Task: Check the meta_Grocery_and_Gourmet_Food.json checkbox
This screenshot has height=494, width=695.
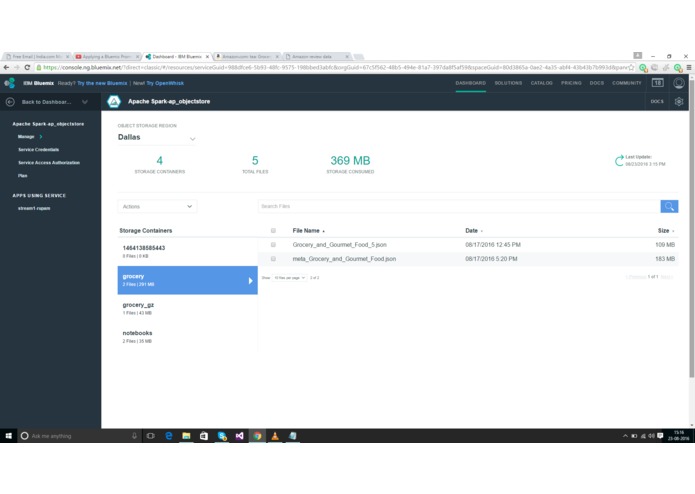Action: point(273,259)
